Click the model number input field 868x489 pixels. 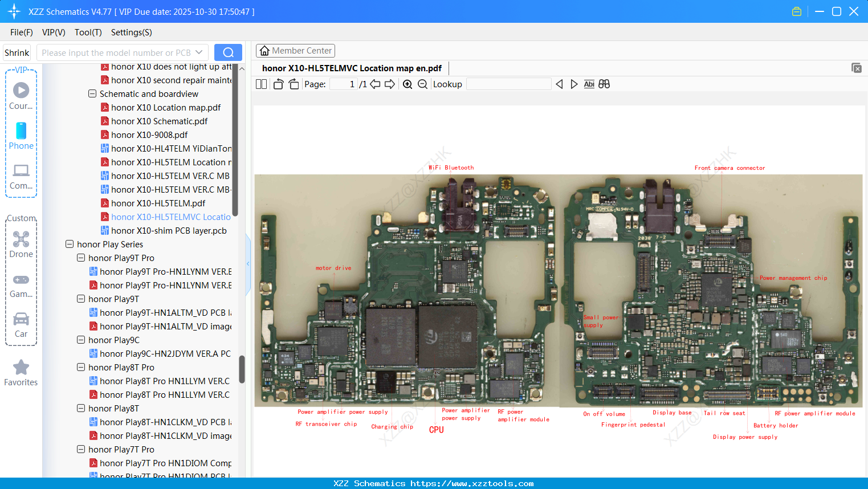[x=116, y=52]
